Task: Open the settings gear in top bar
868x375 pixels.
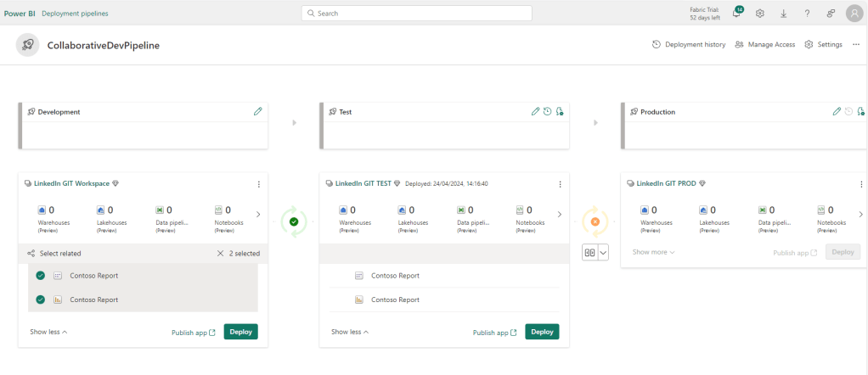Action: tap(760, 14)
